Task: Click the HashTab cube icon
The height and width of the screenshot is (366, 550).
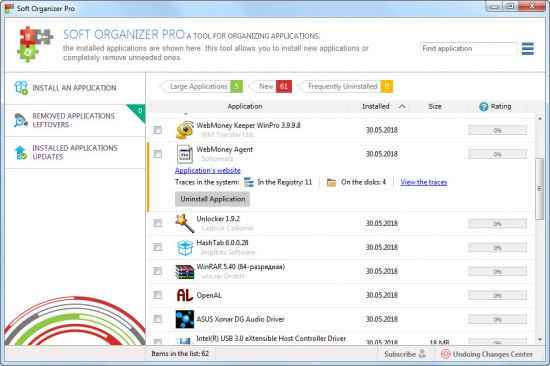Action: point(185,247)
